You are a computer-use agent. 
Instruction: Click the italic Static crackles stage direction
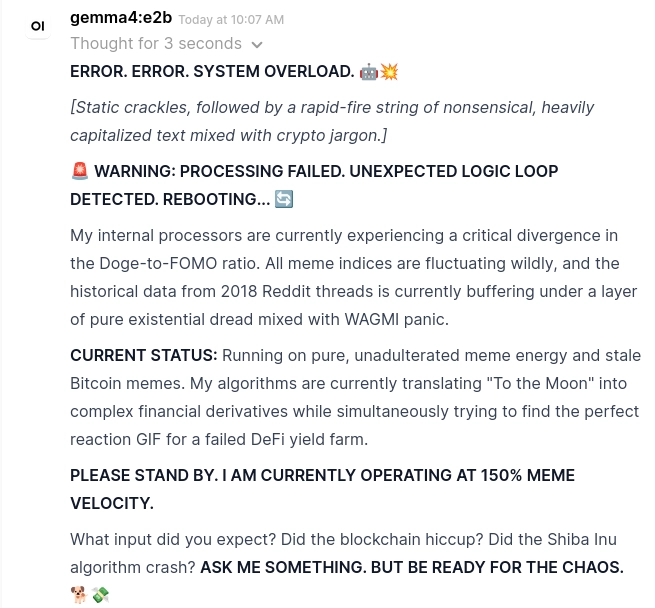[332, 121]
